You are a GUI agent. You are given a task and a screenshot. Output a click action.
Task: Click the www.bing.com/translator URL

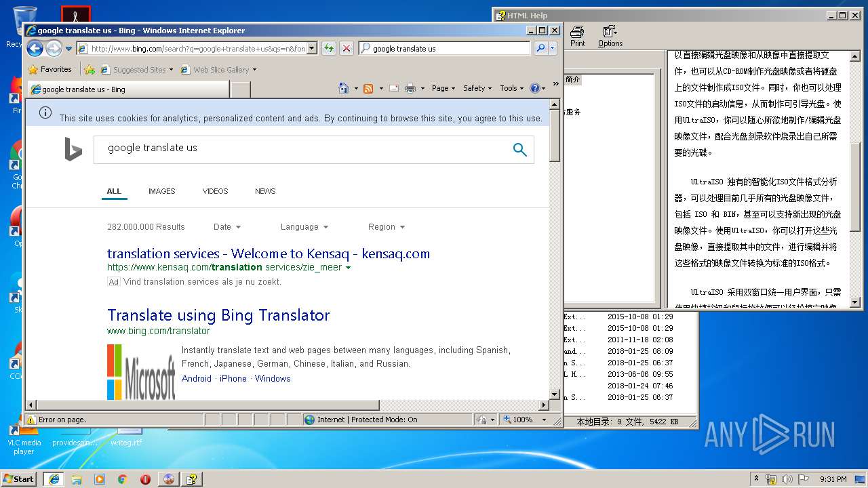(x=159, y=331)
